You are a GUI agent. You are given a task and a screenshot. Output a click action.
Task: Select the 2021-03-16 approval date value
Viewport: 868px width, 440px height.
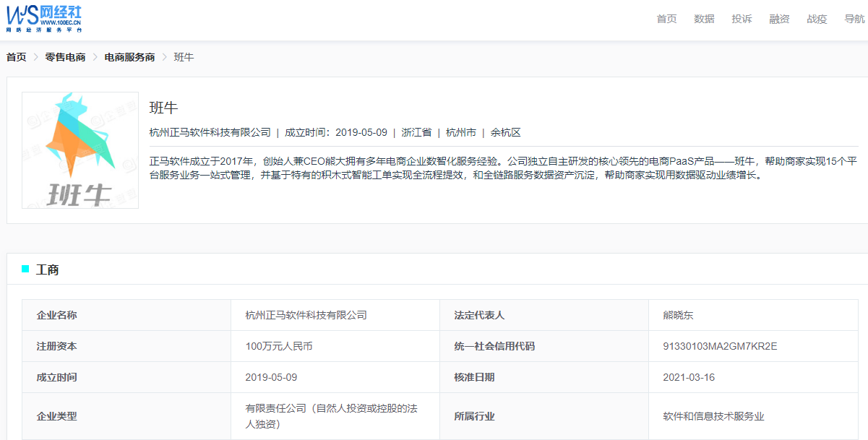(x=689, y=377)
